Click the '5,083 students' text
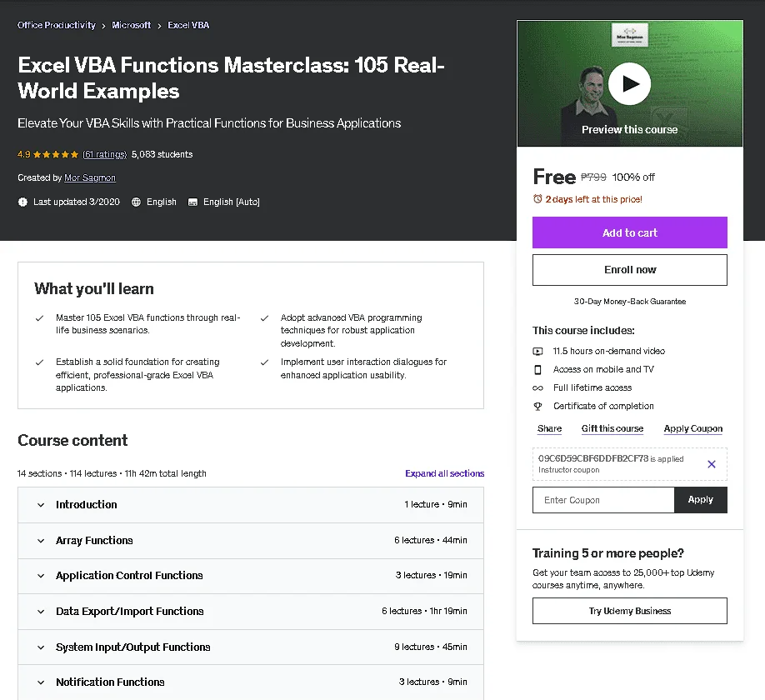The height and width of the screenshot is (700, 765). (162, 155)
